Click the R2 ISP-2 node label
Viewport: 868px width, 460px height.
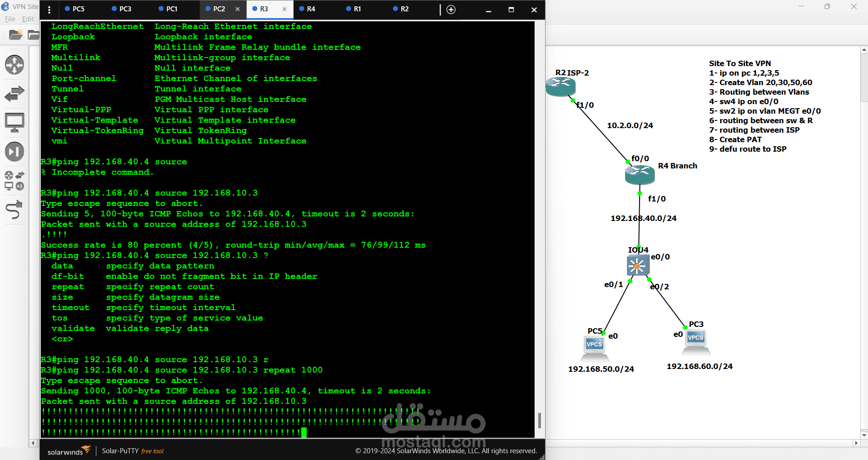click(x=572, y=73)
